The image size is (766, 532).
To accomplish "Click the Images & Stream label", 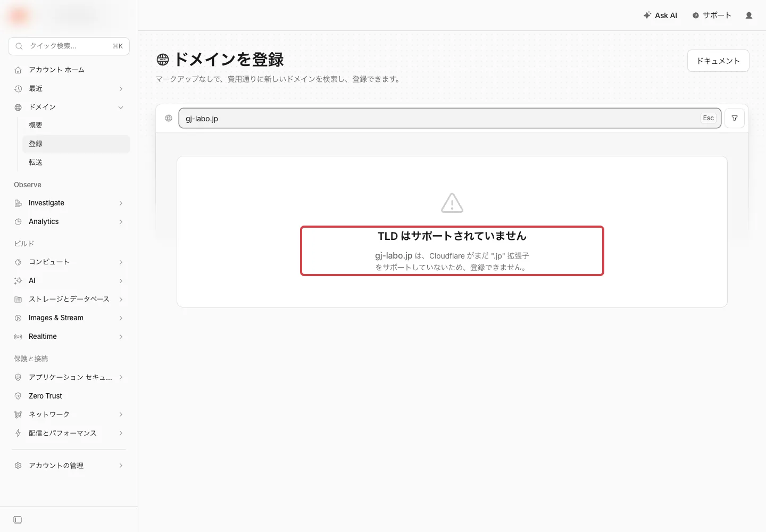I will 56,318.
